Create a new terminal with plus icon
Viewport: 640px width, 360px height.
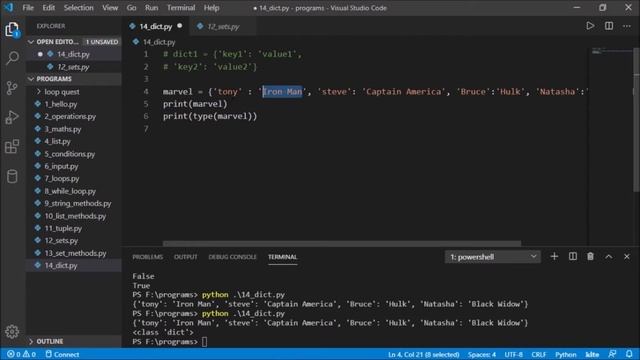pos(554,257)
